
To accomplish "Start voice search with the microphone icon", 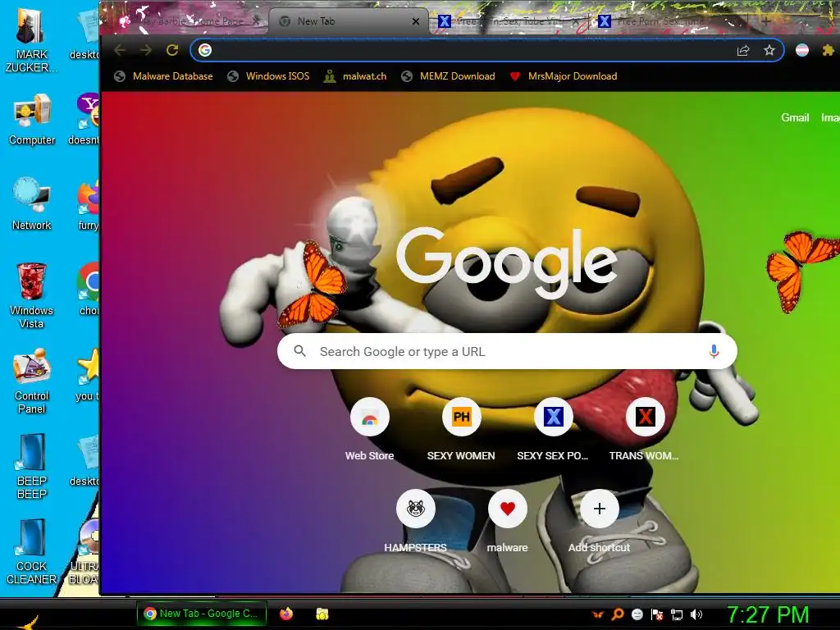I will coord(714,351).
